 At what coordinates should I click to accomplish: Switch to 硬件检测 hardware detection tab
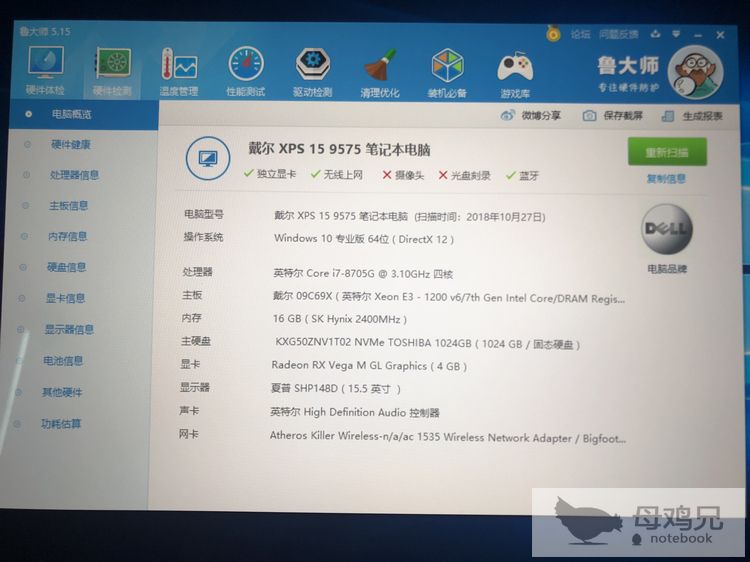click(113, 71)
